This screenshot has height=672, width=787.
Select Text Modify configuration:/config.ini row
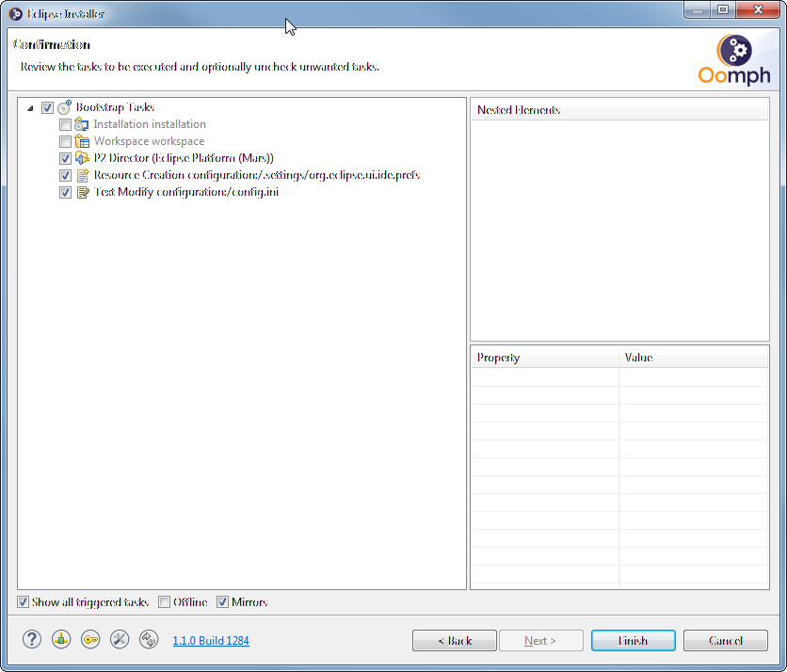tap(186, 192)
